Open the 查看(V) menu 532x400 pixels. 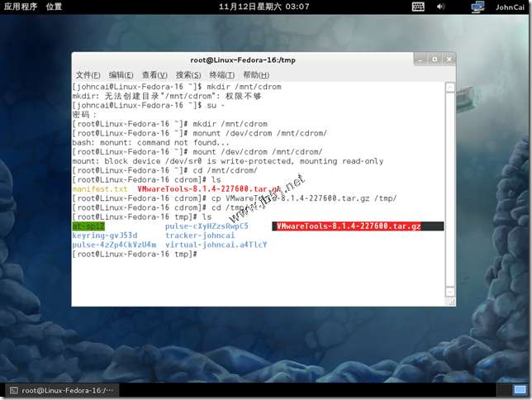tap(154, 75)
